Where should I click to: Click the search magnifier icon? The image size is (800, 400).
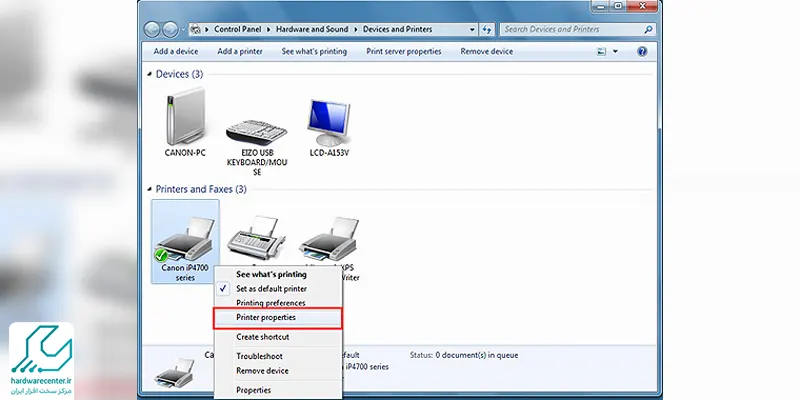tap(648, 30)
